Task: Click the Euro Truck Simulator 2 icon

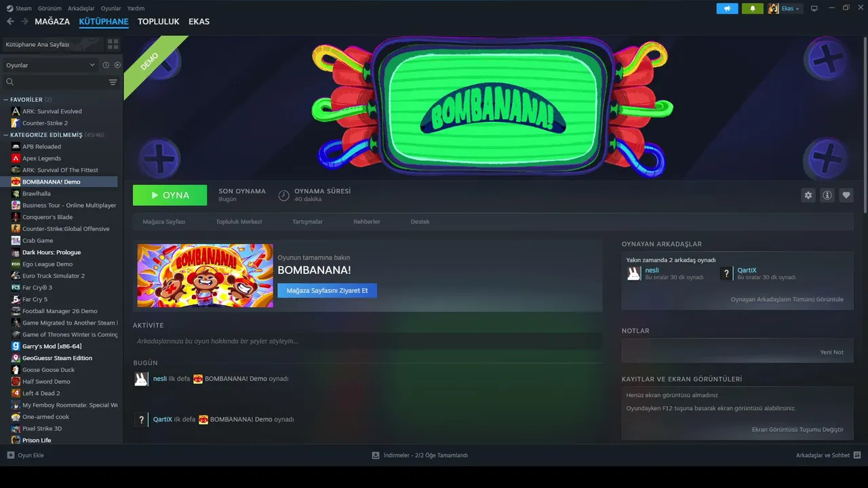Action: (x=16, y=276)
